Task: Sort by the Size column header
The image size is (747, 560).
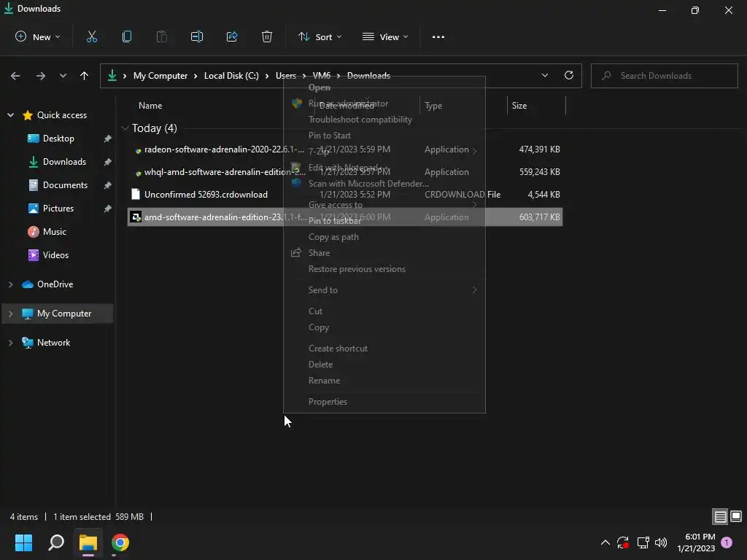Action: click(x=519, y=106)
